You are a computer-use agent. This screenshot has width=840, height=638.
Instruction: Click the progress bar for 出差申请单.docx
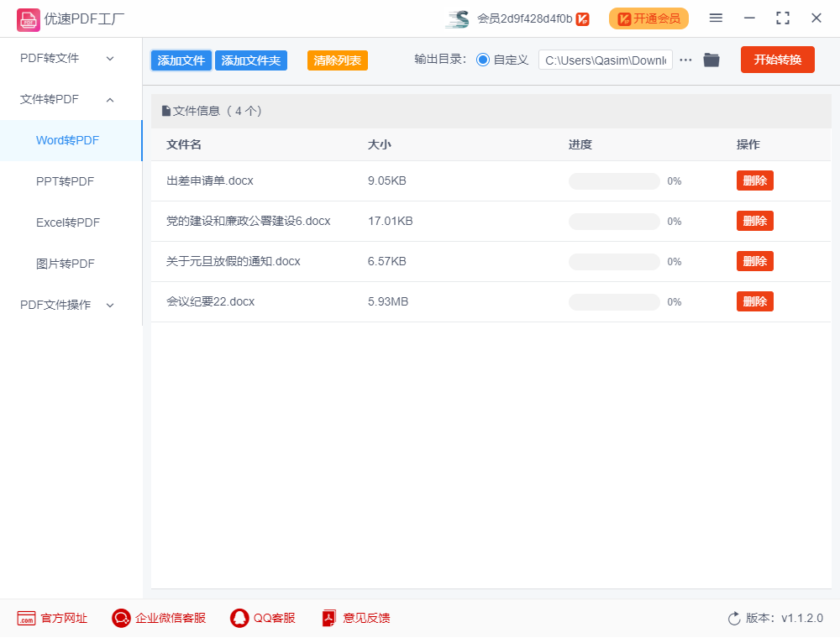click(x=613, y=180)
